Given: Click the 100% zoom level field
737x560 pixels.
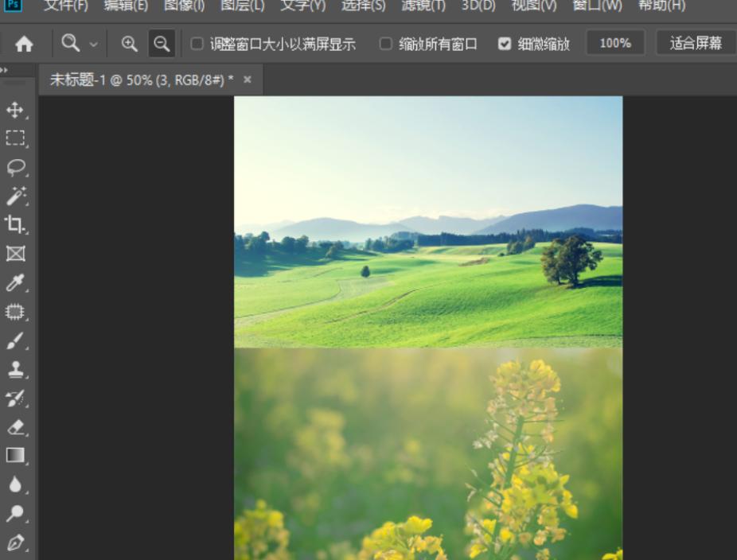Looking at the screenshot, I should (x=615, y=42).
